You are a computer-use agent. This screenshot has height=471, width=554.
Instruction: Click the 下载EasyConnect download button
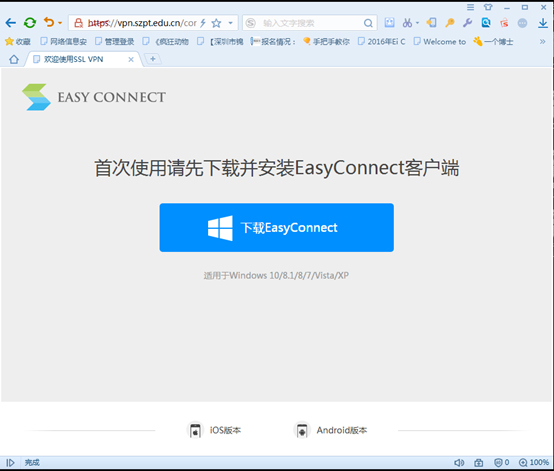point(276,228)
